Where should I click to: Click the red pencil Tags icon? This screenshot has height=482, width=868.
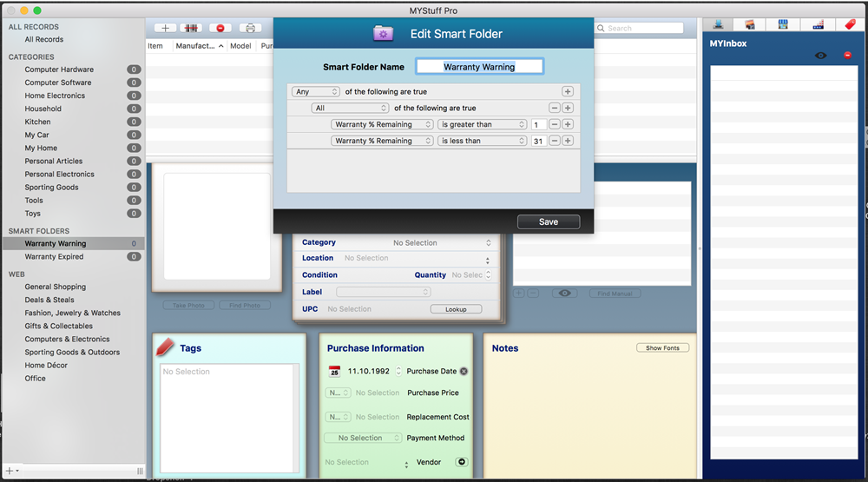pos(165,347)
